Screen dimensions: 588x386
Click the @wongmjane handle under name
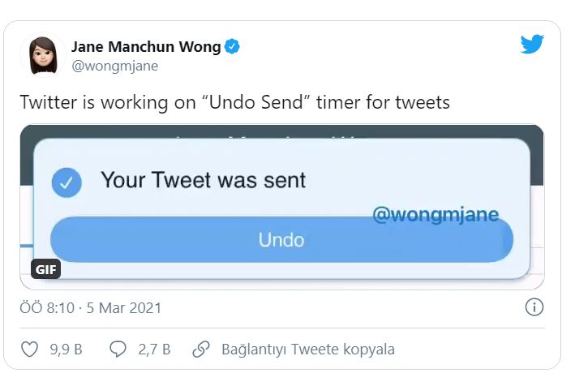(114, 66)
